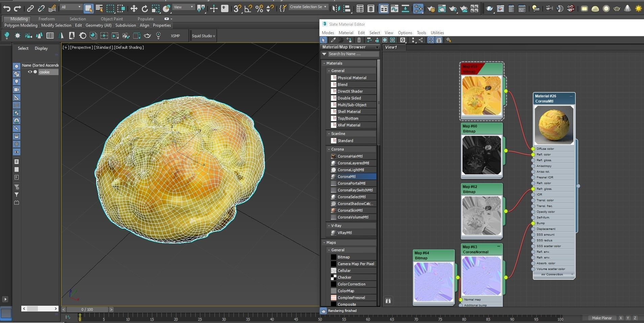The image size is (644, 323).
Task: Open the All selection filter dropdown
Action: coord(71,7)
